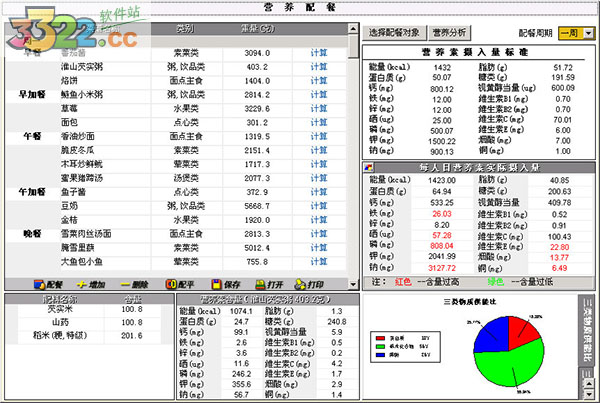600x403 pixels.
Task: Click 计算 link in 烙饼 row
Action: pyautogui.click(x=319, y=81)
